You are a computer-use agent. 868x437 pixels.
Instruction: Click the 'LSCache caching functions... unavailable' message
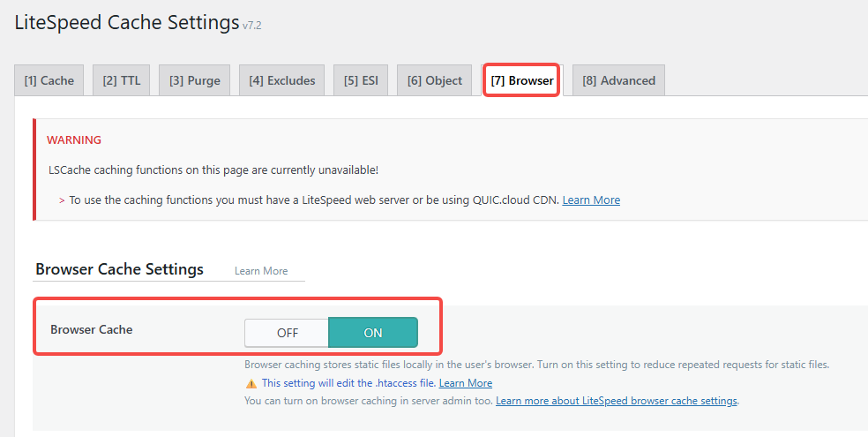[213, 170]
